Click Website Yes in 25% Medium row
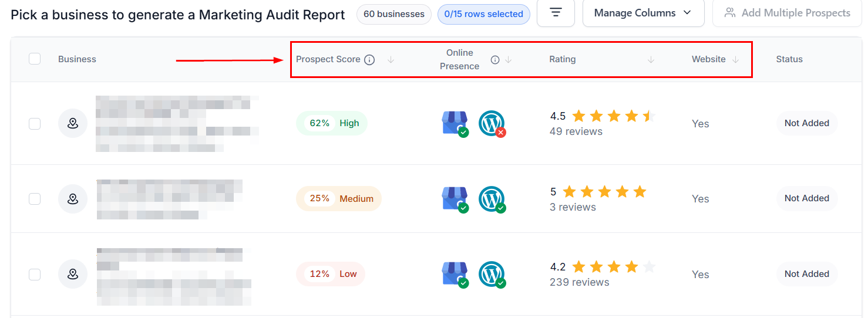This screenshot has height=318, width=868. coord(701,199)
